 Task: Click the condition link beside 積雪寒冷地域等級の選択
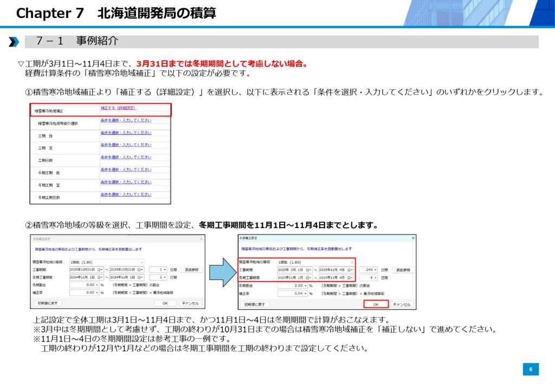point(126,120)
